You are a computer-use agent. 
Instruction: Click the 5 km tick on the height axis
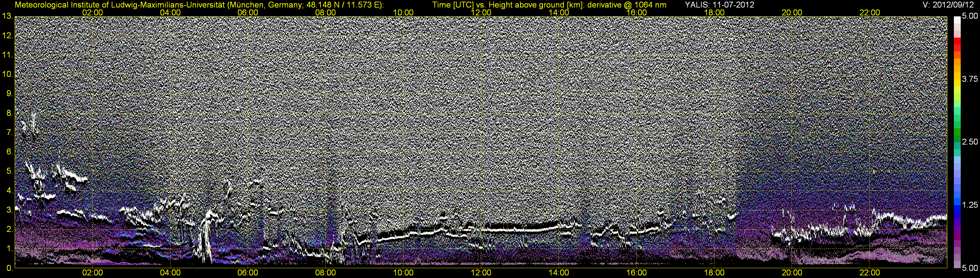point(9,171)
